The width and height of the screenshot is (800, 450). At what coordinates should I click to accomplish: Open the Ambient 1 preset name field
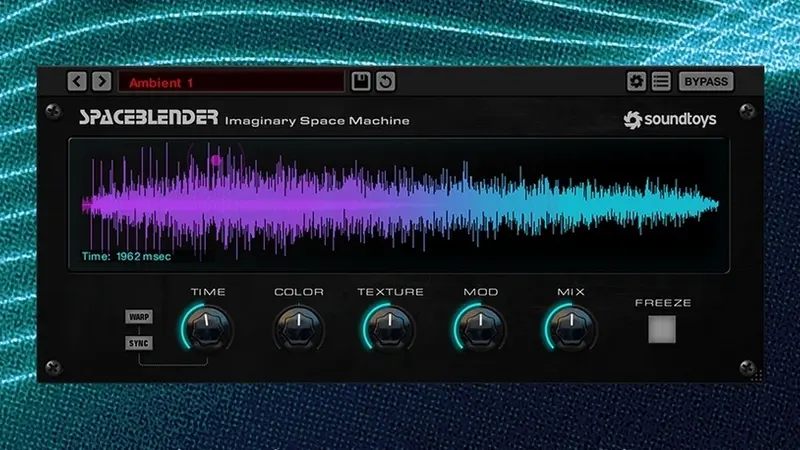[x=231, y=82]
